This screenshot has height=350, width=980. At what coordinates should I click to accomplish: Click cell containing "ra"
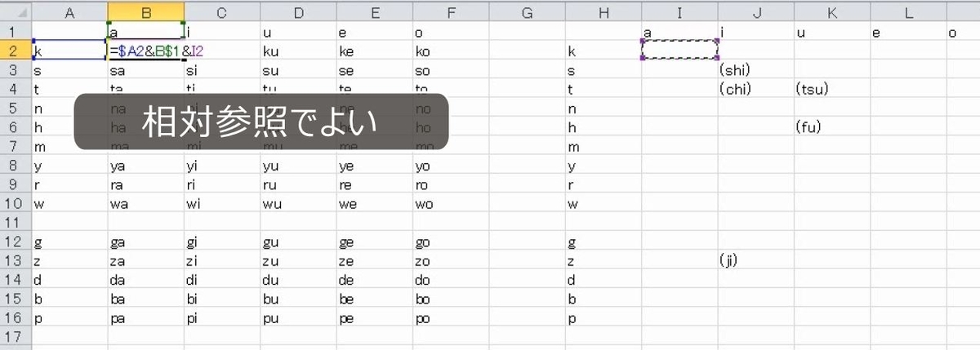145,184
